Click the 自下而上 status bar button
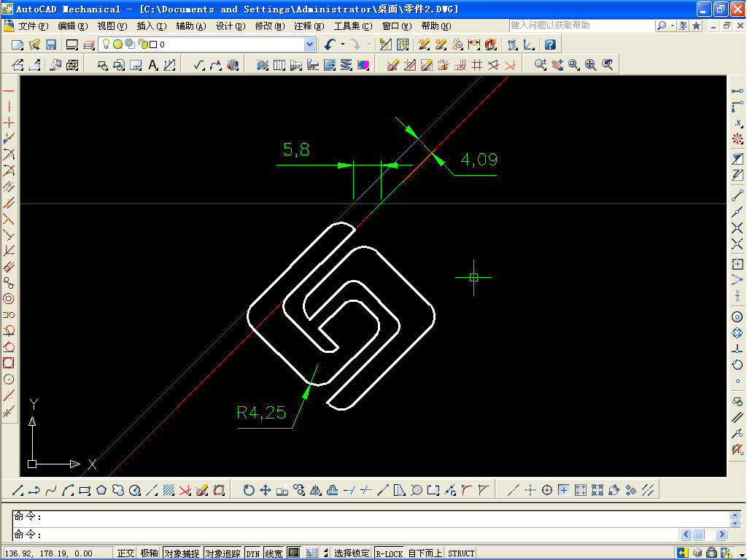The image size is (747, 560). 425,553
